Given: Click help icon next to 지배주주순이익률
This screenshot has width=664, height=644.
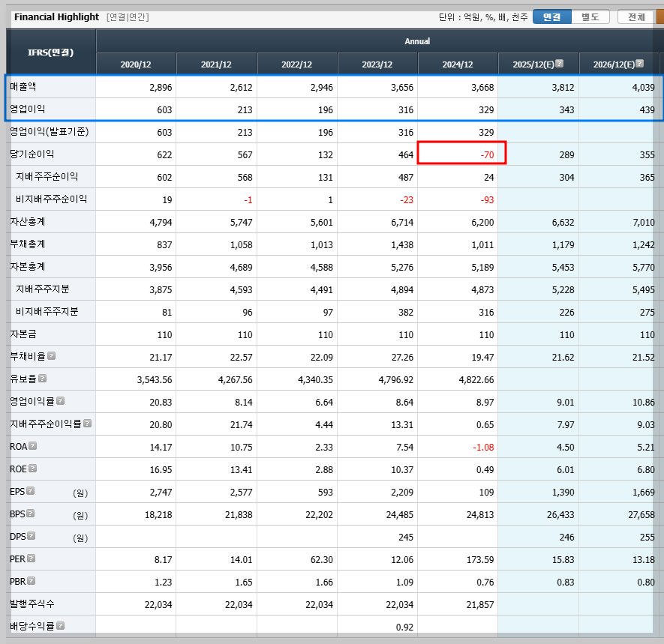Looking at the screenshot, I should [x=87, y=423].
